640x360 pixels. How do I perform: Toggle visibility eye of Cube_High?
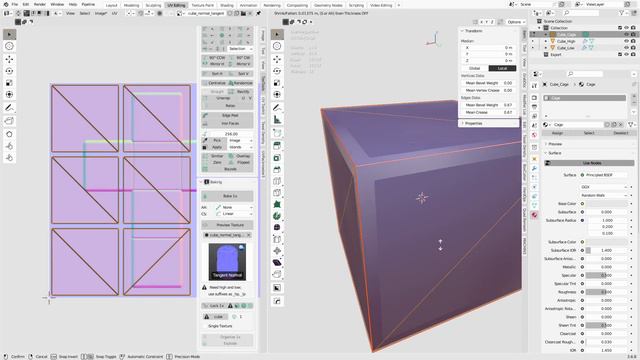626,41
